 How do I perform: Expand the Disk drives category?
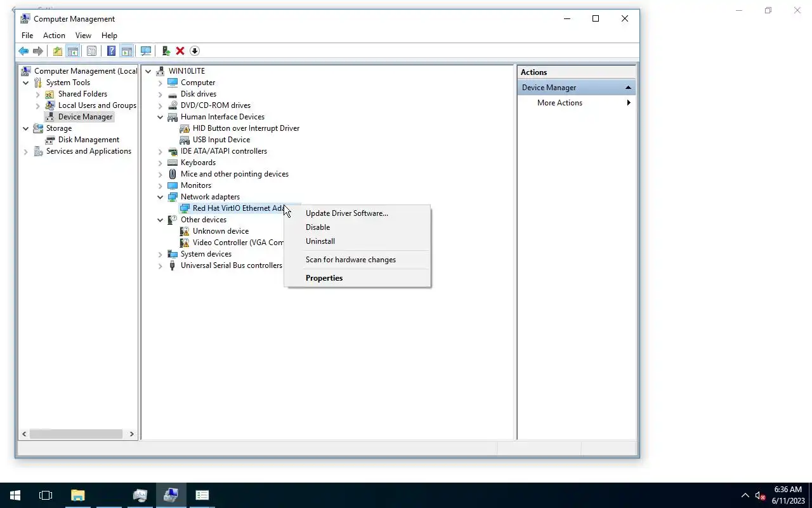point(160,94)
